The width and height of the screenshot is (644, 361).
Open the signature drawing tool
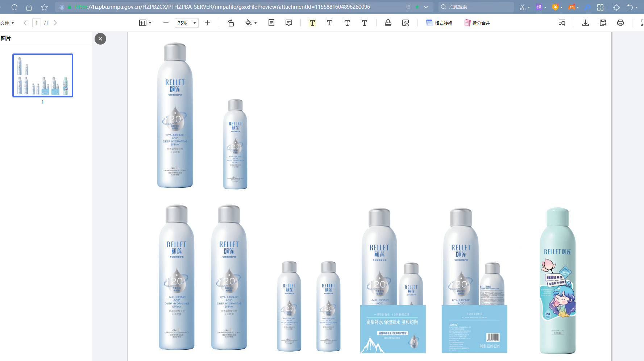406,23
